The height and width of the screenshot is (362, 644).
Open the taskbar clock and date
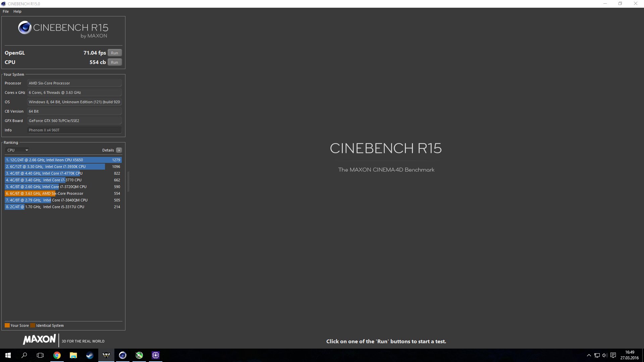630,355
